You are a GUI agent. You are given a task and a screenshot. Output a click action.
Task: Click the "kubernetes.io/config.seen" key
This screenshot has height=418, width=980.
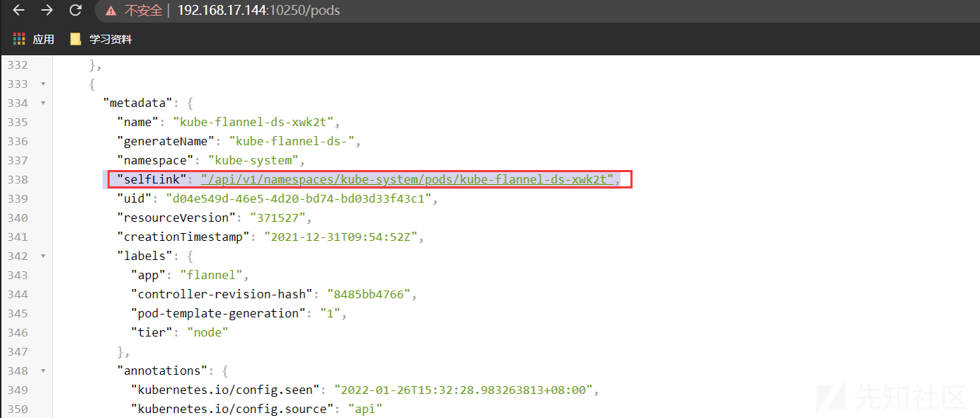pos(225,390)
